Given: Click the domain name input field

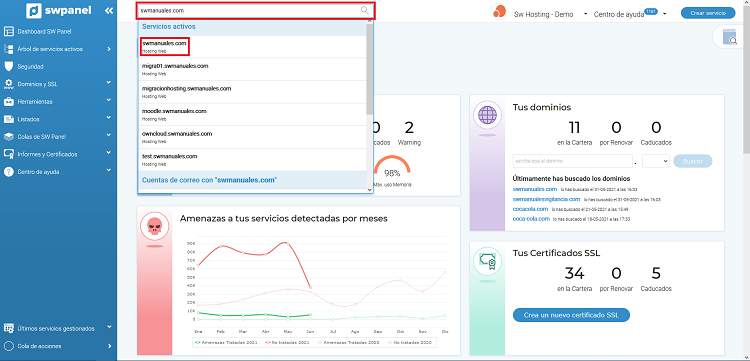Looking at the screenshot, I should click(x=573, y=161).
